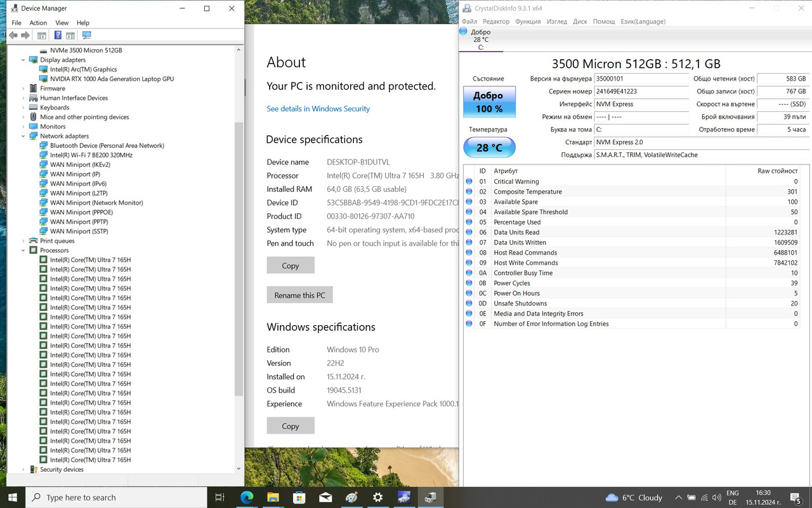Click the 28 °C temperature button

coord(489,147)
